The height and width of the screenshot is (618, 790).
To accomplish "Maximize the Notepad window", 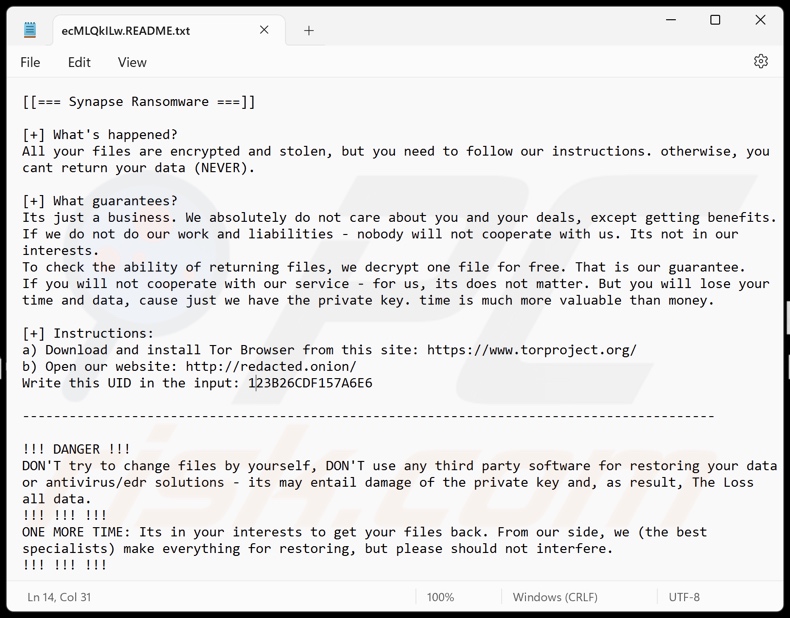I will point(715,20).
